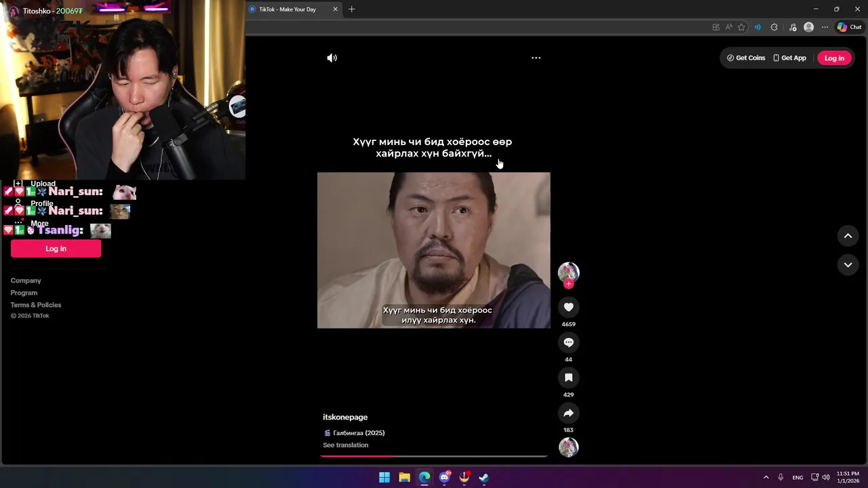Open Steam from the taskbar
The width and height of the screenshot is (868, 488).
click(484, 477)
